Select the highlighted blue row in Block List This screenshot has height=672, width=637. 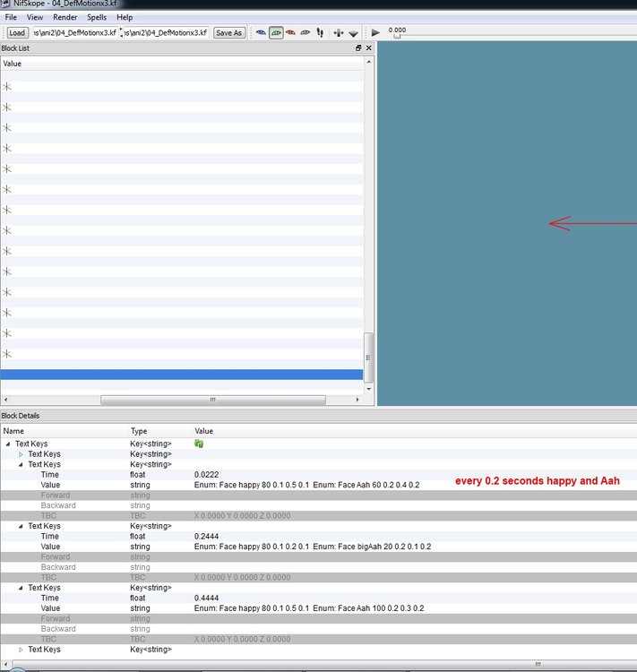click(182, 375)
